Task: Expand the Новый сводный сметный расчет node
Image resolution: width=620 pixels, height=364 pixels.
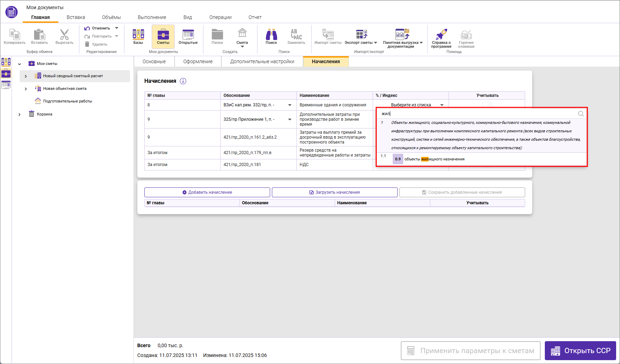Action: [26, 76]
